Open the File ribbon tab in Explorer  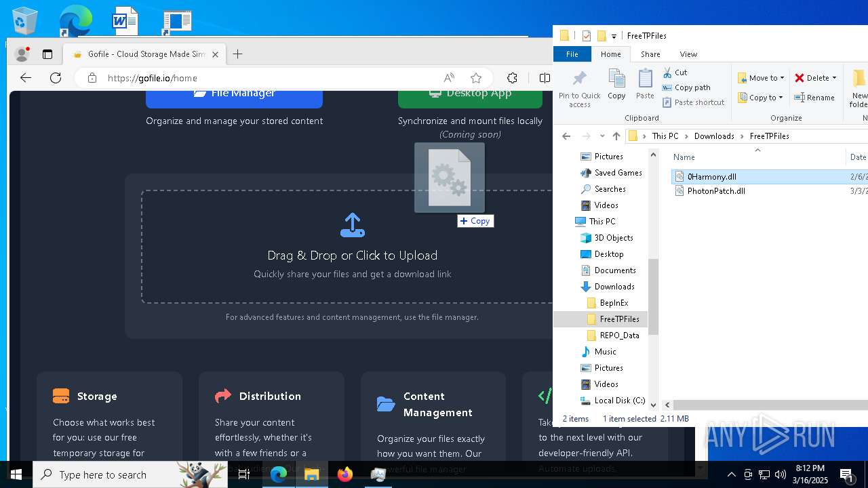[572, 54]
